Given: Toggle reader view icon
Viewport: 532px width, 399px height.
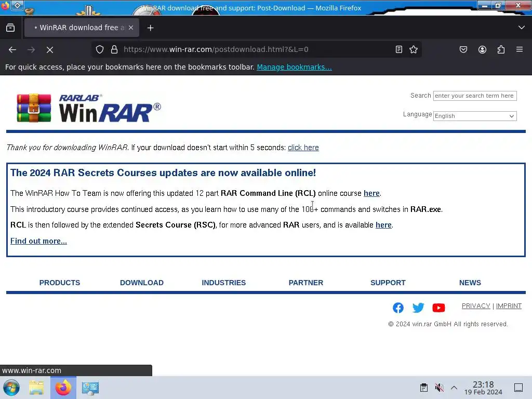Looking at the screenshot, I should pos(399,49).
